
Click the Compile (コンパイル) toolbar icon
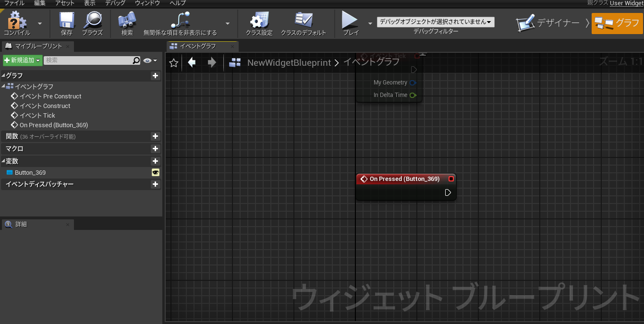click(x=17, y=23)
